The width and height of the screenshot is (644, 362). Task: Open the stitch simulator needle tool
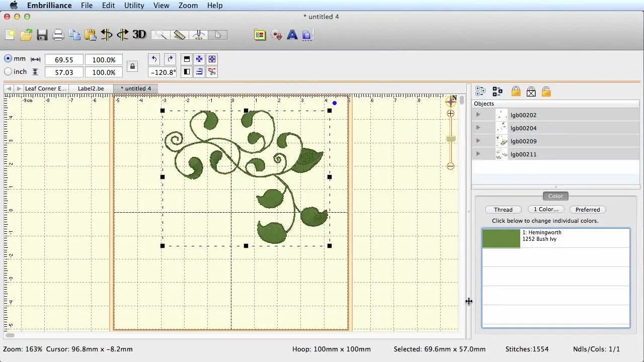click(199, 35)
